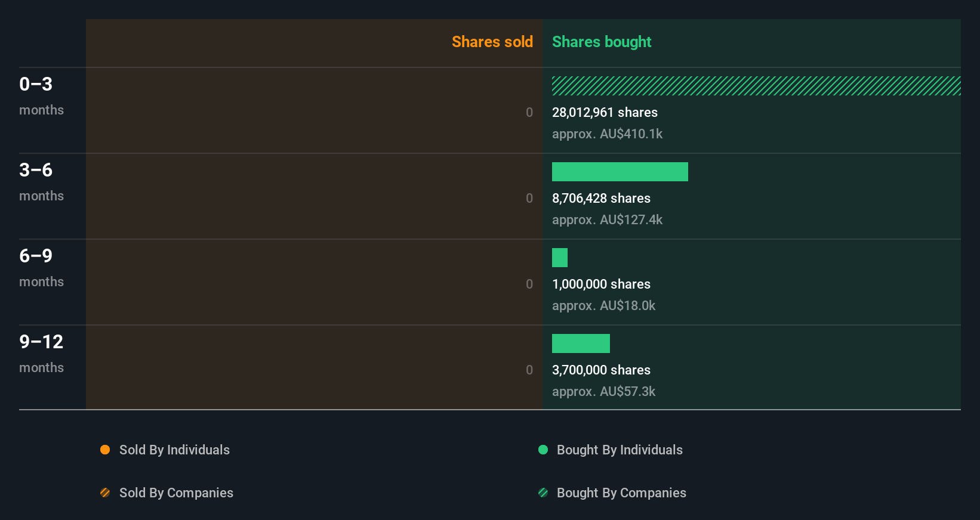Image resolution: width=980 pixels, height=520 pixels.
Task: Click the striped 0–3 months bought bar
Action: (x=756, y=86)
